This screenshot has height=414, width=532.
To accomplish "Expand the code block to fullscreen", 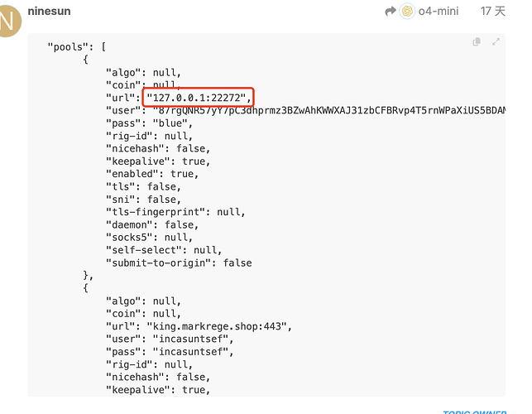I will (496, 41).
